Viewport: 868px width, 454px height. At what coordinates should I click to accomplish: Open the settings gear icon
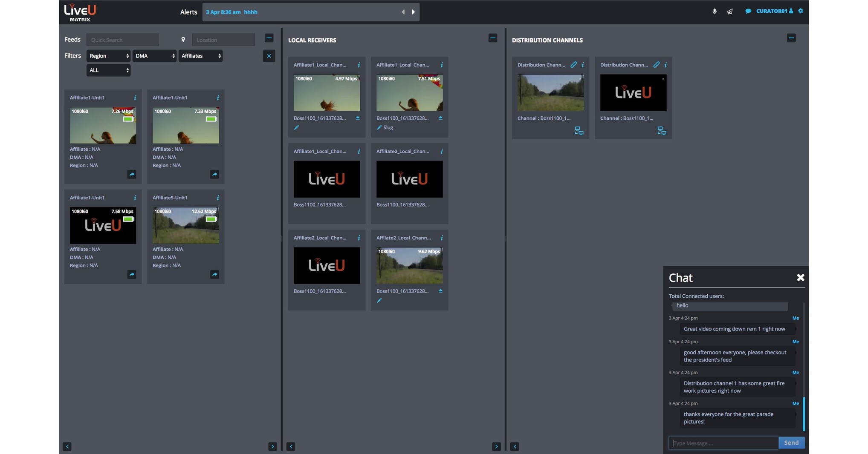coord(801,11)
